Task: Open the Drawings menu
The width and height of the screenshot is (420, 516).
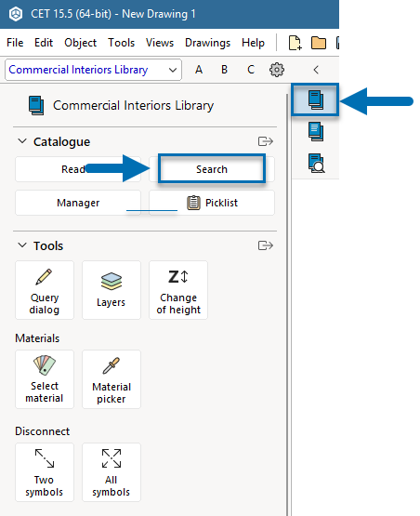Action: (207, 43)
